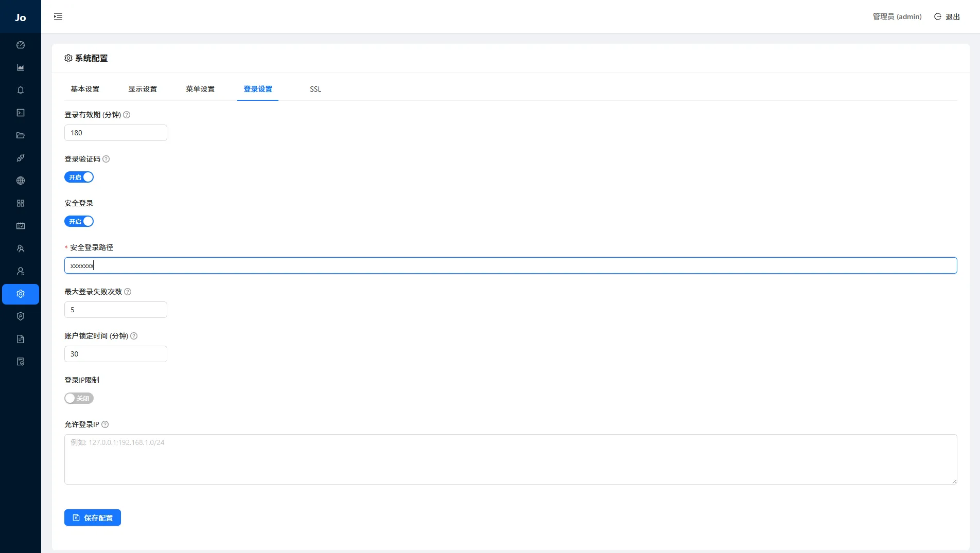Open the folder file manager icon
This screenshot has height=553, width=980.
coord(21,136)
